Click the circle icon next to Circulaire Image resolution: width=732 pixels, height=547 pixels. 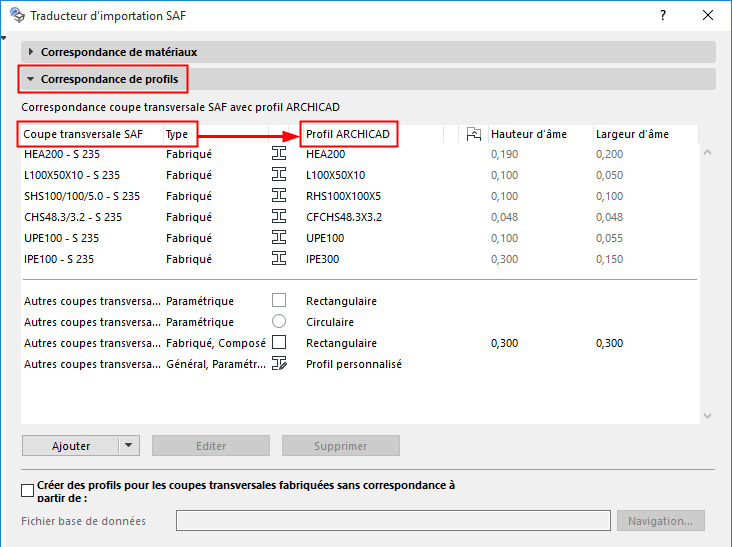pyautogui.click(x=279, y=321)
